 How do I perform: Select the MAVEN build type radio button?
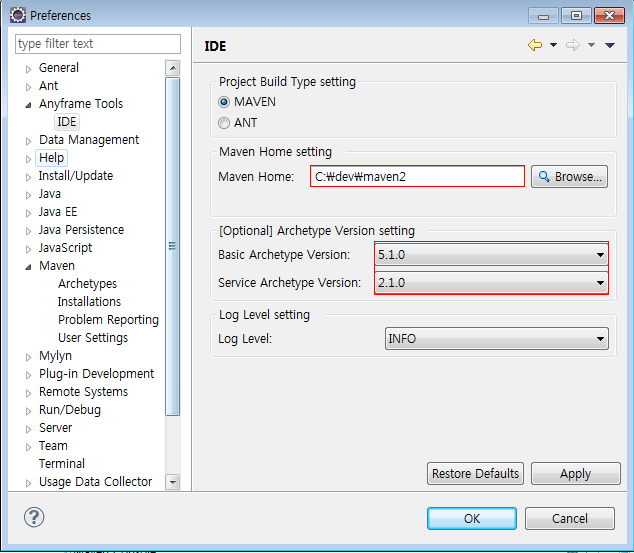(x=225, y=102)
